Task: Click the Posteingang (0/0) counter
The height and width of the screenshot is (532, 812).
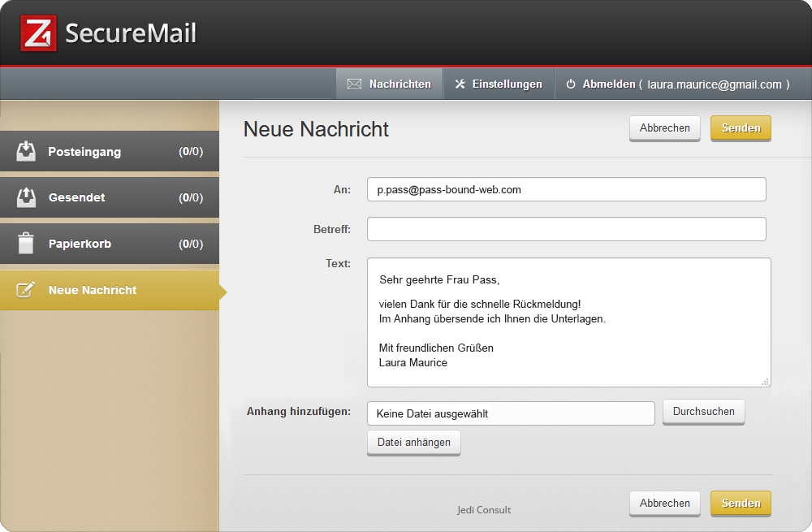Action: [191, 151]
